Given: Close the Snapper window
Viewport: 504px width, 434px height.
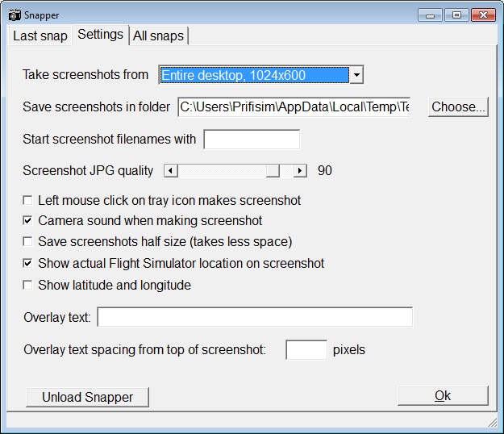Looking at the screenshot, I should pos(482,15).
